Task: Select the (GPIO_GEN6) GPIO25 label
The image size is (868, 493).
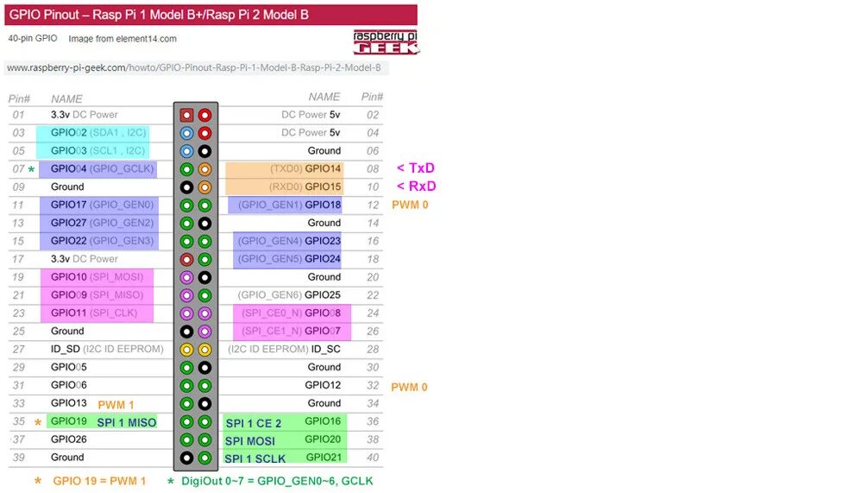Action: click(x=289, y=294)
